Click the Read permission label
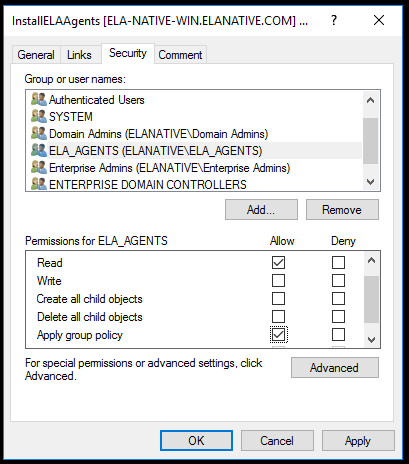The image size is (409, 464). tap(50, 263)
